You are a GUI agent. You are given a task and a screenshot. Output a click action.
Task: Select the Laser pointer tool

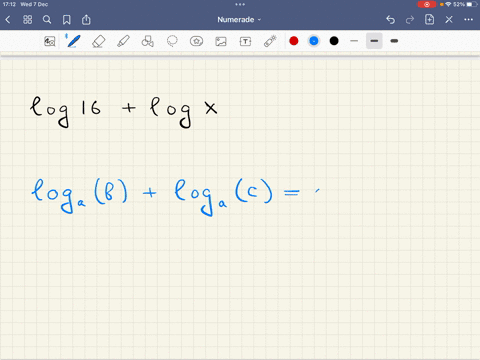coord(270,41)
